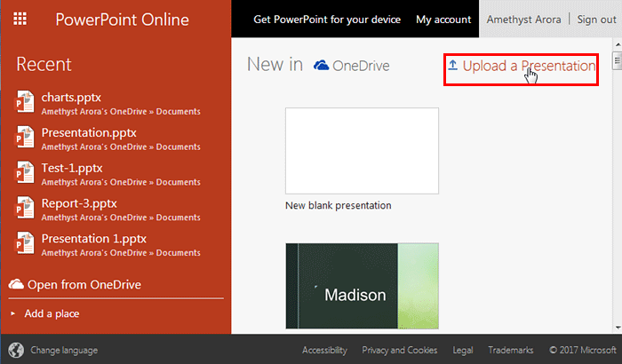The height and width of the screenshot is (364, 622).
Task: Click the Amethyst Arora user name
Action: 523,20
